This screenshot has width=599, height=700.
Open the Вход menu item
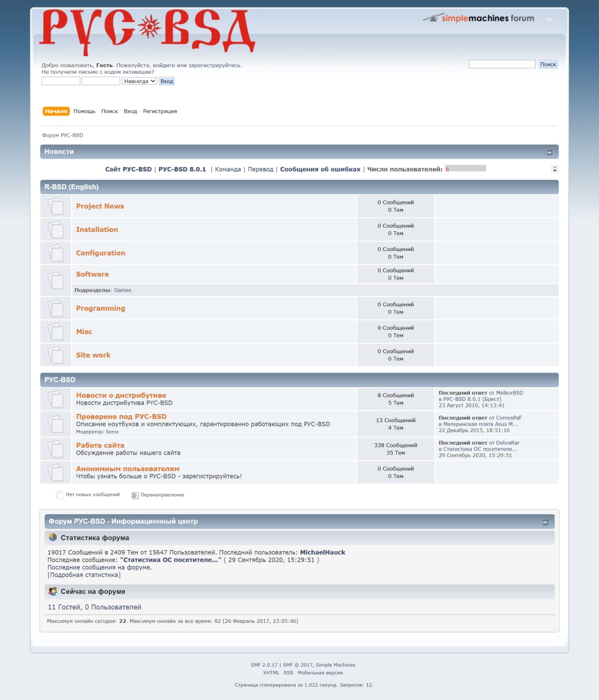130,111
